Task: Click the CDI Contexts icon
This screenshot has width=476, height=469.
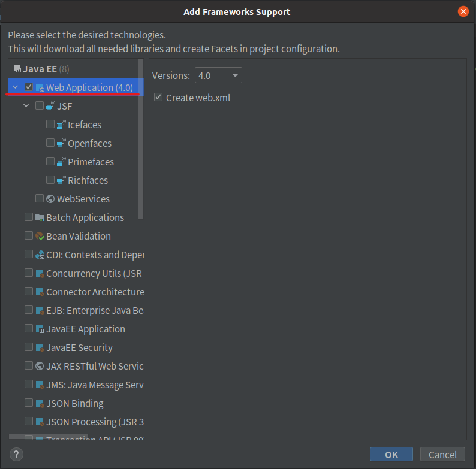Action: point(40,255)
